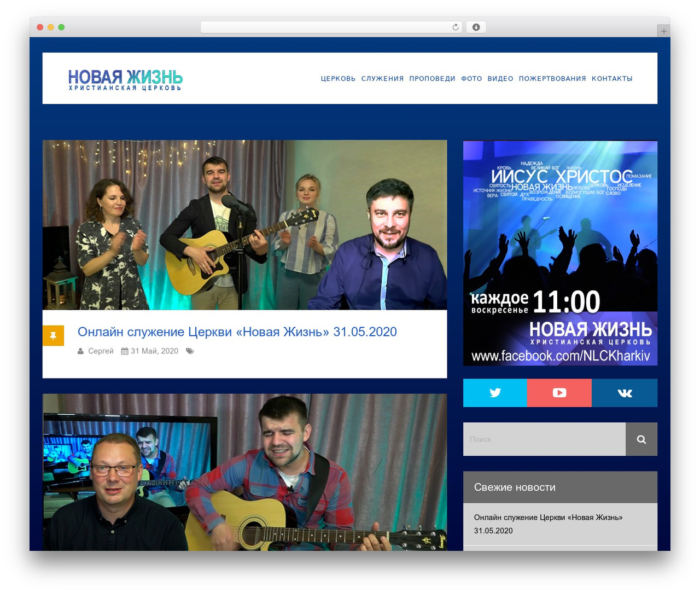
Task: Click the tags icon under the post
Action: [x=190, y=351]
